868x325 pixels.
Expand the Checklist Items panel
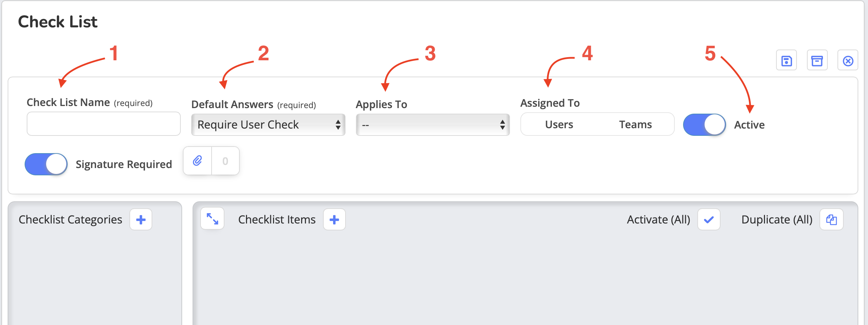[x=212, y=219]
